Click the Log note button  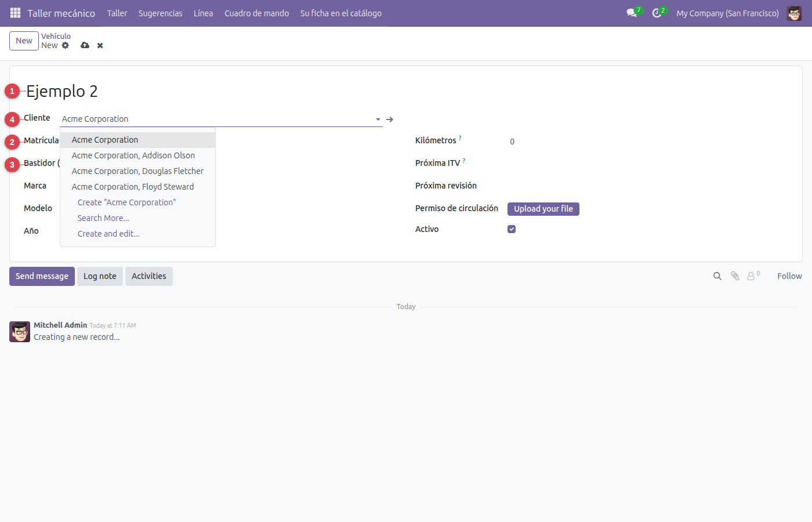click(x=100, y=276)
